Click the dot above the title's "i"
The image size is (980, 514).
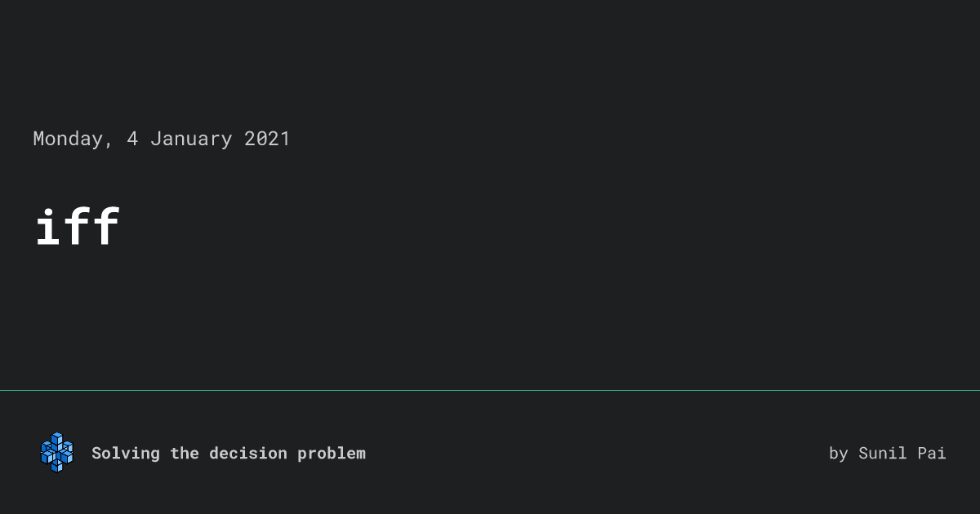click(49, 212)
